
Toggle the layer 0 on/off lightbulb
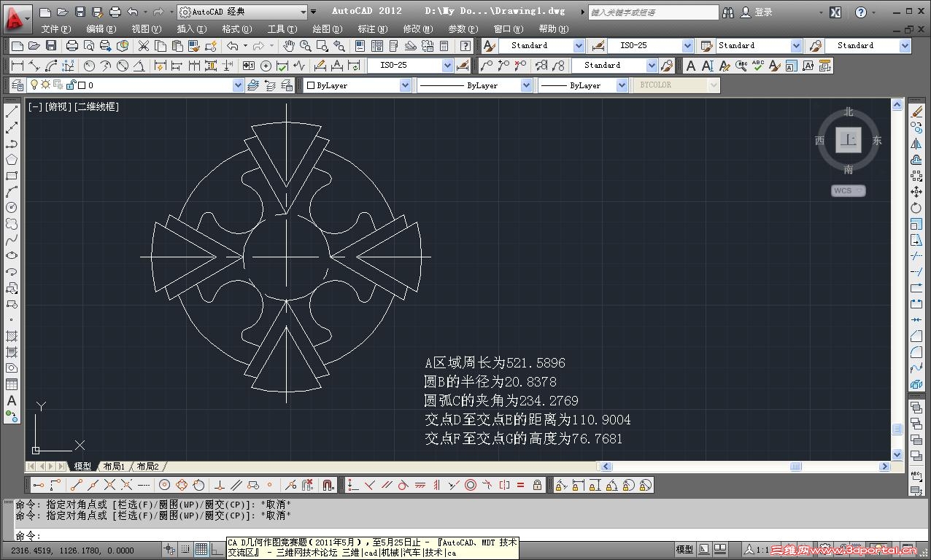34,85
